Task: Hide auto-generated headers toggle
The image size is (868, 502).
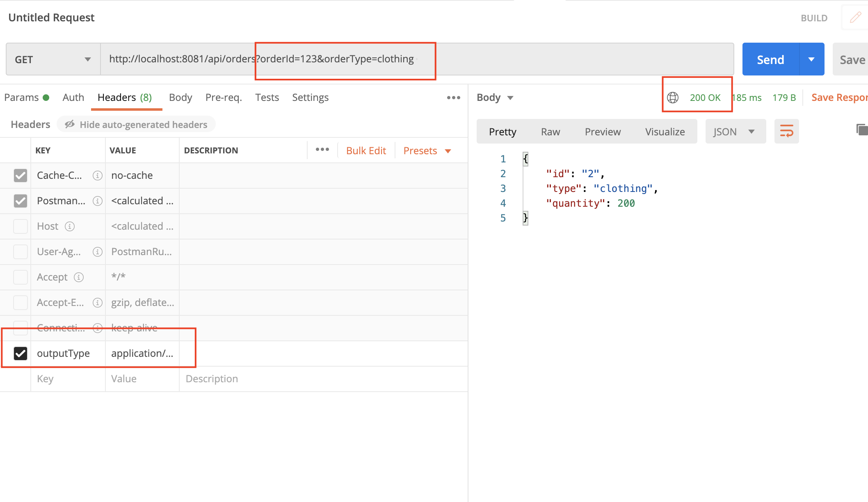Action: [136, 125]
